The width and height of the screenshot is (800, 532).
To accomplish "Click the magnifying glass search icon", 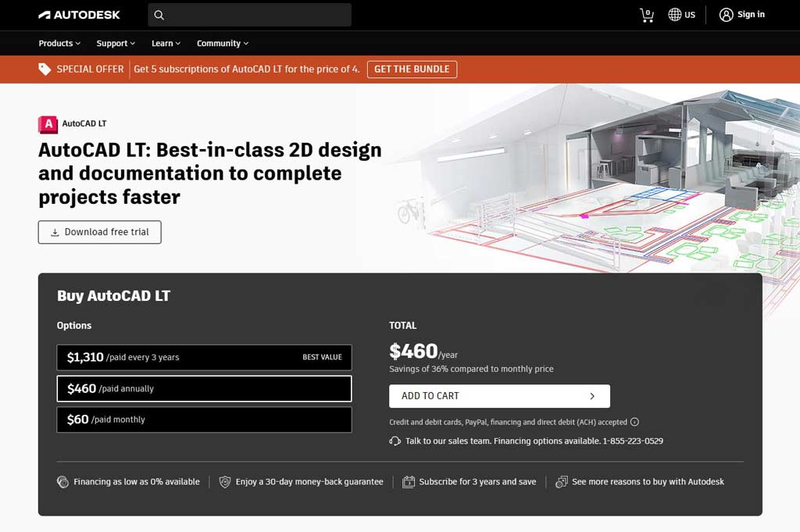I will pyautogui.click(x=159, y=15).
